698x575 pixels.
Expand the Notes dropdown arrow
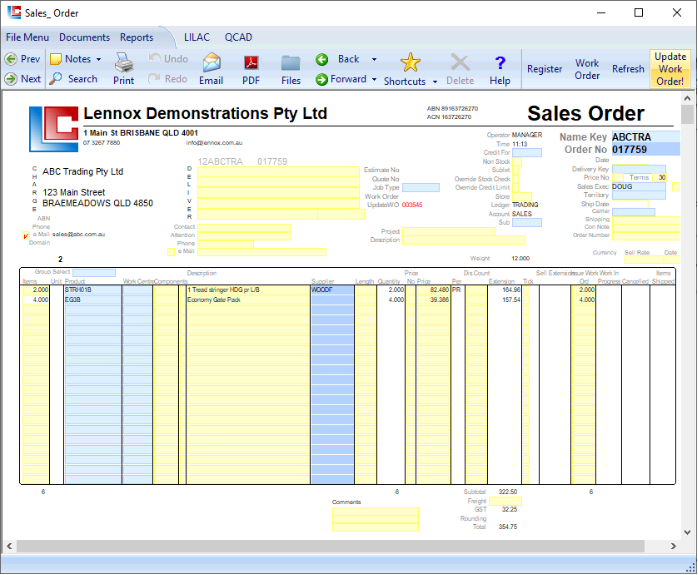(x=99, y=60)
